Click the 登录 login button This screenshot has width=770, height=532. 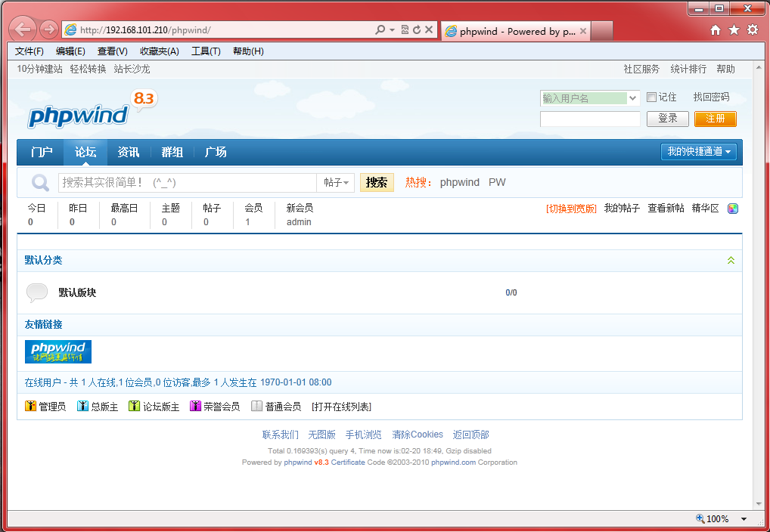668,119
